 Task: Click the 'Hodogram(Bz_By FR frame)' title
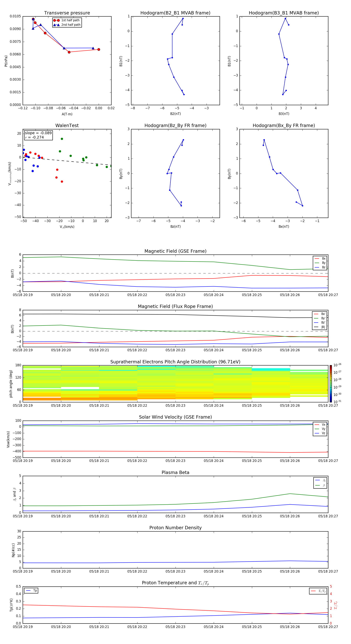(175, 125)
